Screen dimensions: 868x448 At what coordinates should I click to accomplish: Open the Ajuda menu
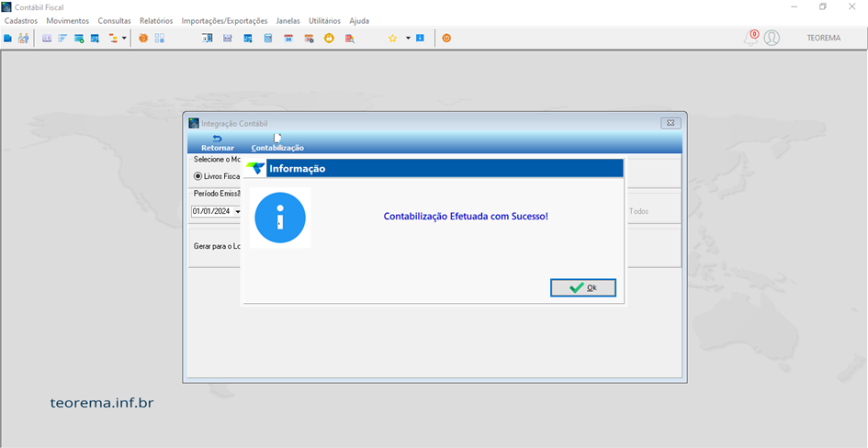(x=359, y=21)
